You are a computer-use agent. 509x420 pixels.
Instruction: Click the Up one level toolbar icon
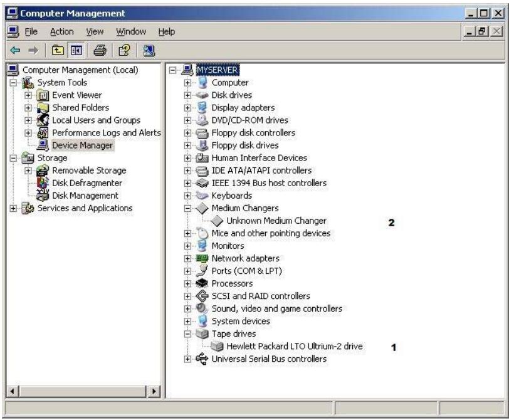pos(58,50)
